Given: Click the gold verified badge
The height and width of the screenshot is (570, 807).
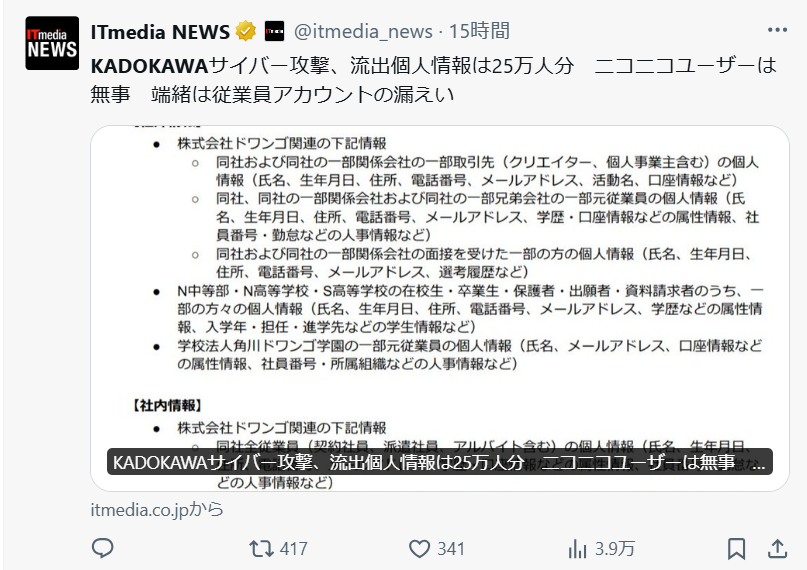Looking at the screenshot, I should point(246,31).
